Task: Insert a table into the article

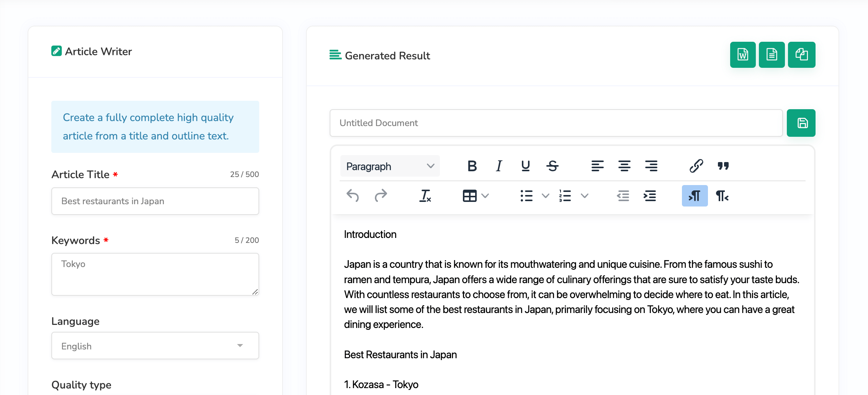Action: [x=470, y=196]
